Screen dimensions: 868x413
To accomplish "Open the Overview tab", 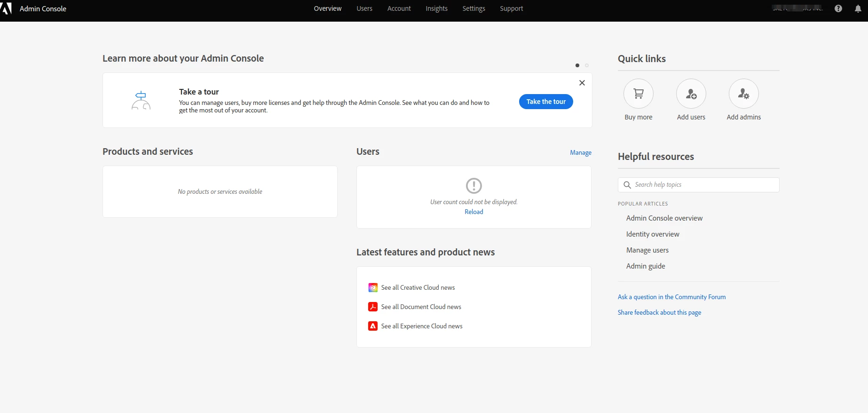I will pos(328,8).
